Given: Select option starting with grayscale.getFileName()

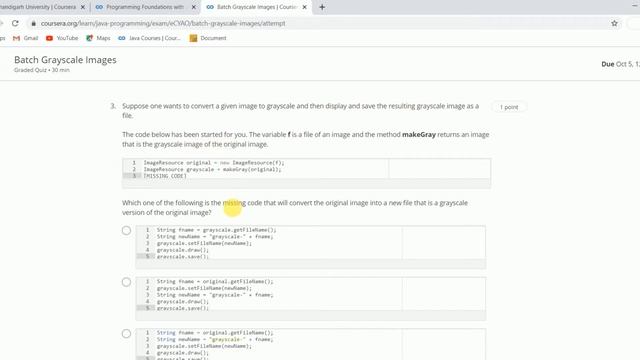Looking at the screenshot, I should point(127,231).
